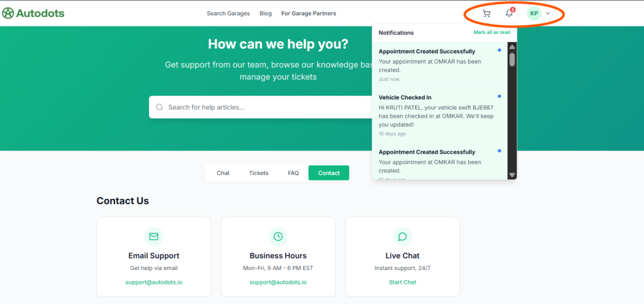Click the Business Hours clock icon
The image size is (644, 304).
(278, 236)
